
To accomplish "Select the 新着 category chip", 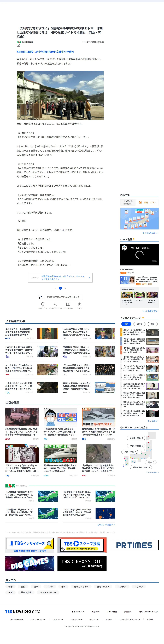I will click(10, 587).
